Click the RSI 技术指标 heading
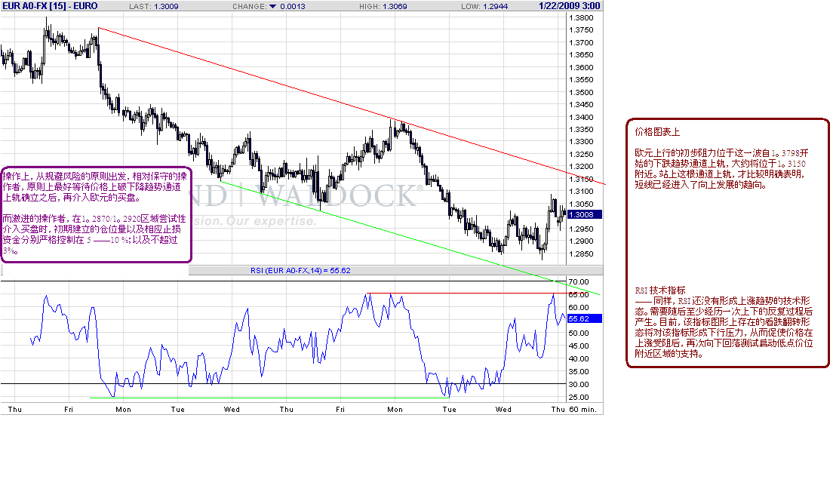This screenshot has width=833, height=504. coord(660,290)
